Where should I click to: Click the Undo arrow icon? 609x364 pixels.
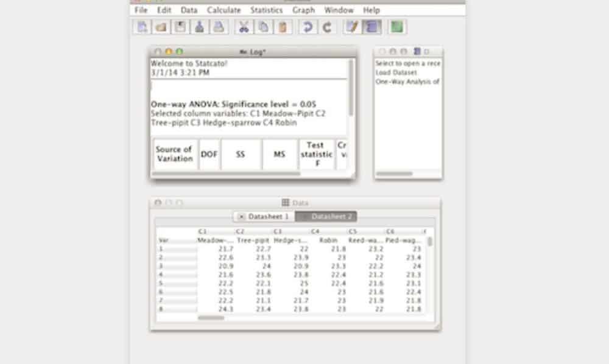[308, 27]
